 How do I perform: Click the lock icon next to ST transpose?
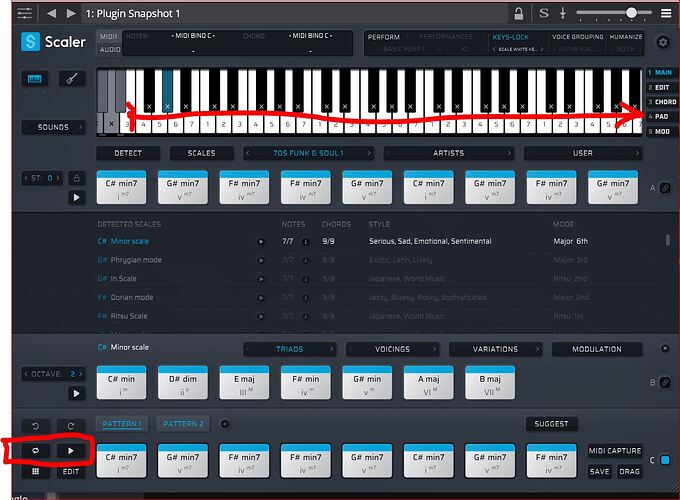pyautogui.click(x=77, y=178)
